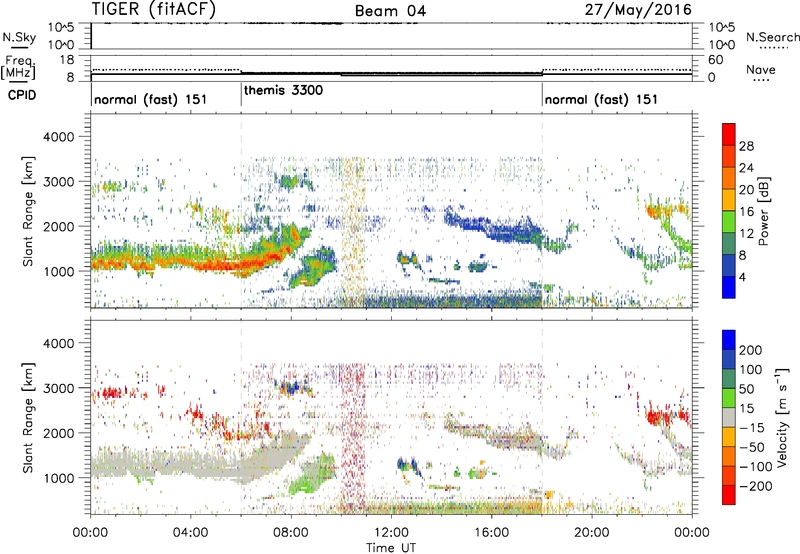Click 'Slant Range [km]' label of the velocity panel
Screen dimensions: 800x554
[x=29, y=417]
